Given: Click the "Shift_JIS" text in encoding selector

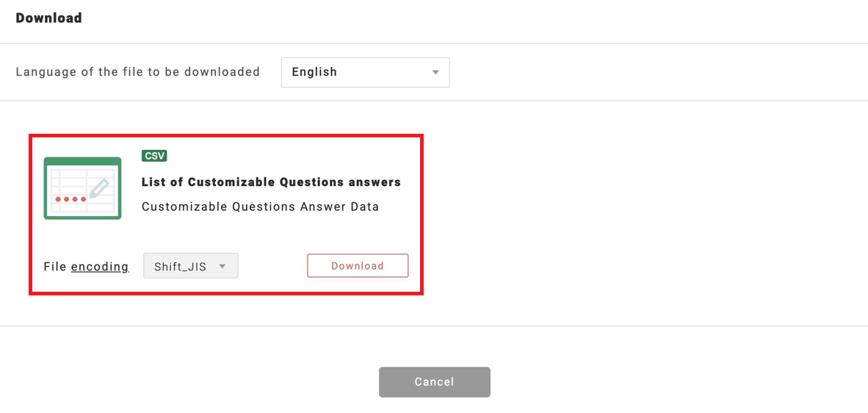Looking at the screenshot, I should (x=178, y=266).
